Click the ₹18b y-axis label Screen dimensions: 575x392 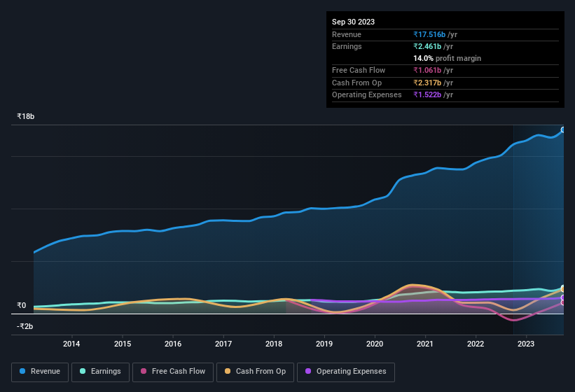click(26, 116)
